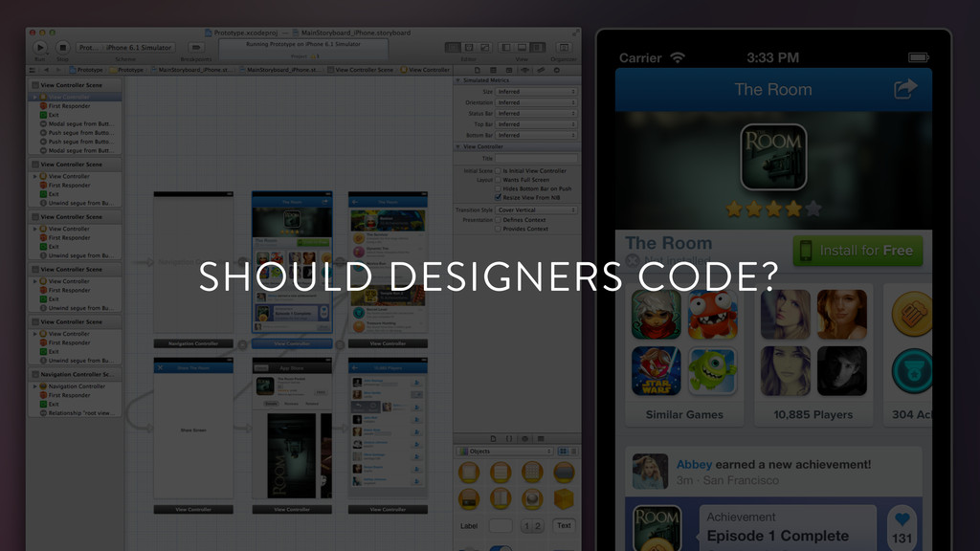Tap the 10,885 Players card

point(813,358)
